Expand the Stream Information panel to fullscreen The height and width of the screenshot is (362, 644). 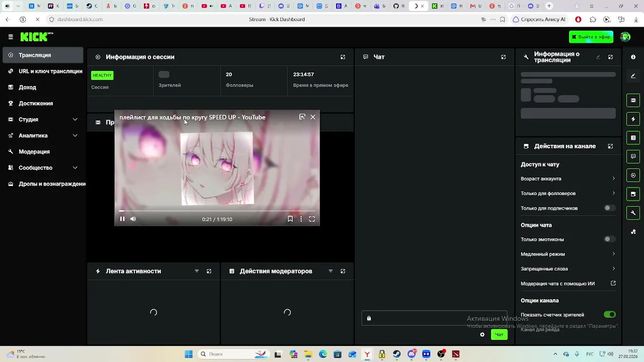click(610, 57)
